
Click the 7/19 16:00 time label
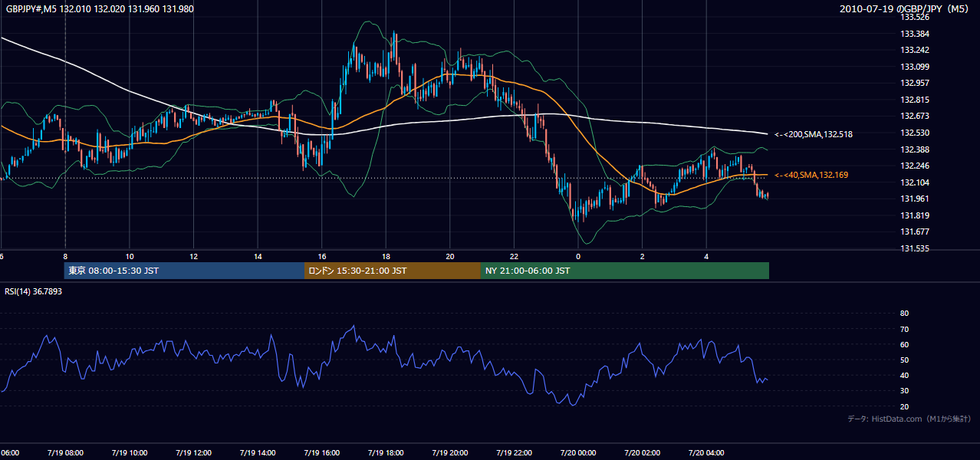321,452
